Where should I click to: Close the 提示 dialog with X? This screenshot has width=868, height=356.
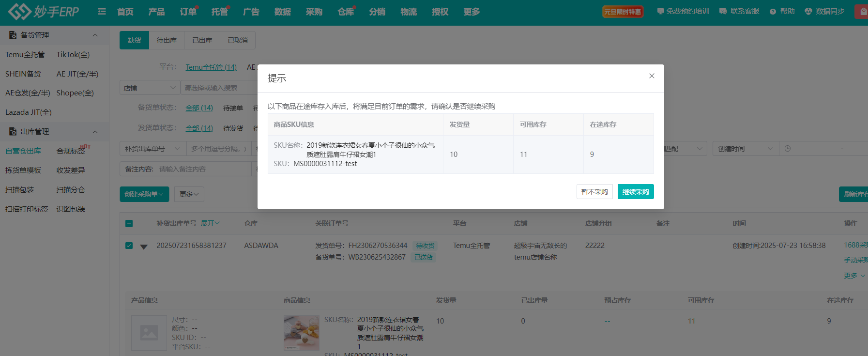click(x=652, y=76)
